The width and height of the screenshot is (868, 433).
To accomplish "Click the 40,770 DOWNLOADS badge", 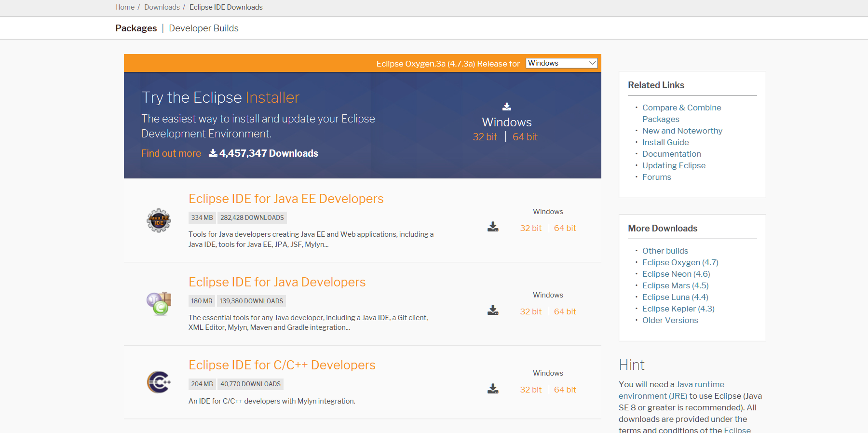I will [251, 384].
